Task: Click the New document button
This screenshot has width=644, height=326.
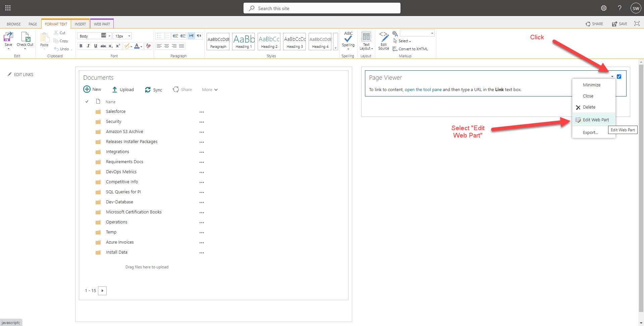Action: 92,89
